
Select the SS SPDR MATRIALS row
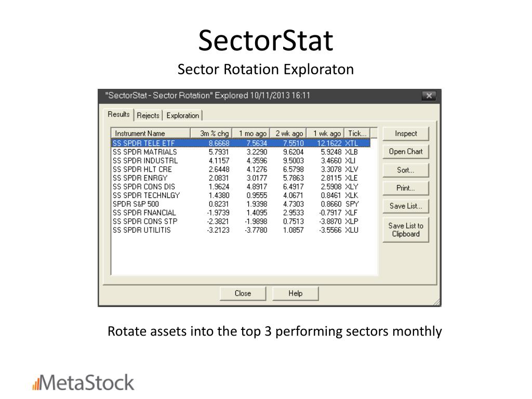coord(241,152)
